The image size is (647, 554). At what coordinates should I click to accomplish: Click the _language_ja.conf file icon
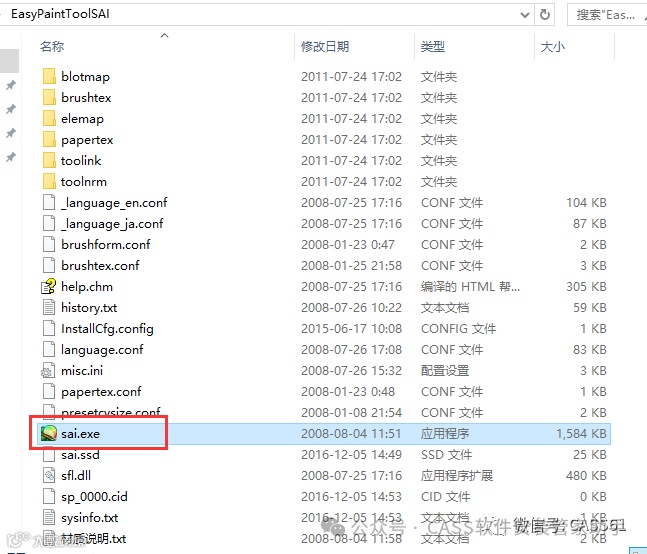(x=49, y=224)
